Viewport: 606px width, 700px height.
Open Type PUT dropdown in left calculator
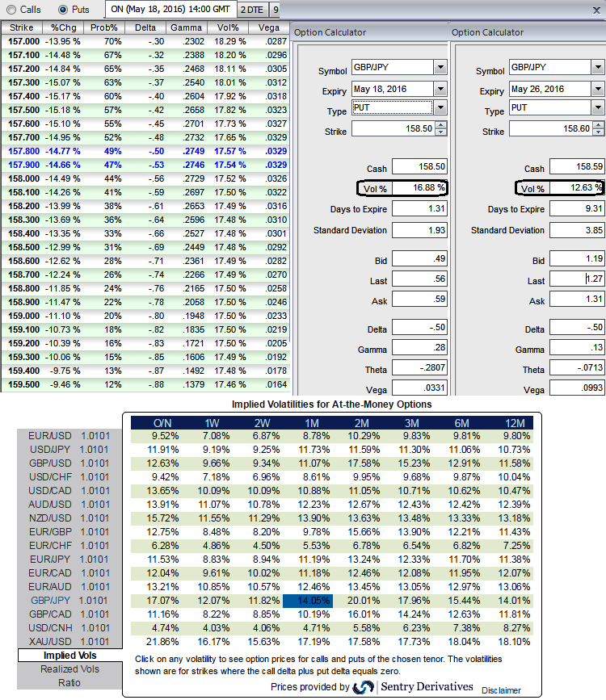(x=440, y=107)
